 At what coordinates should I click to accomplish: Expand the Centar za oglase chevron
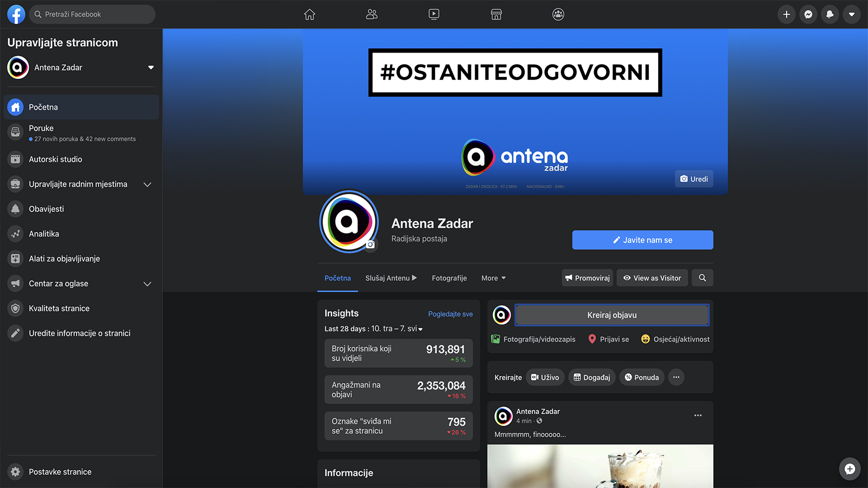click(x=147, y=284)
